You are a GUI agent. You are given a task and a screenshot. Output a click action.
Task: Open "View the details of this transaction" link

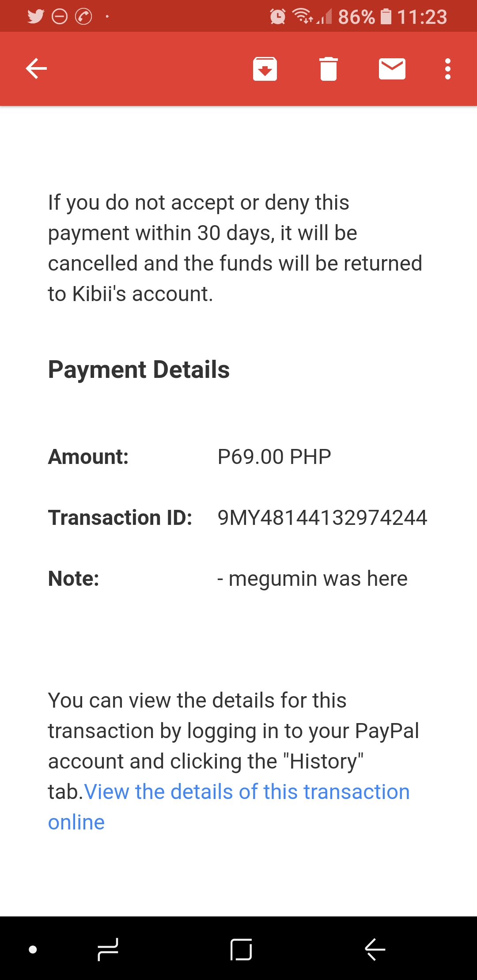246,792
